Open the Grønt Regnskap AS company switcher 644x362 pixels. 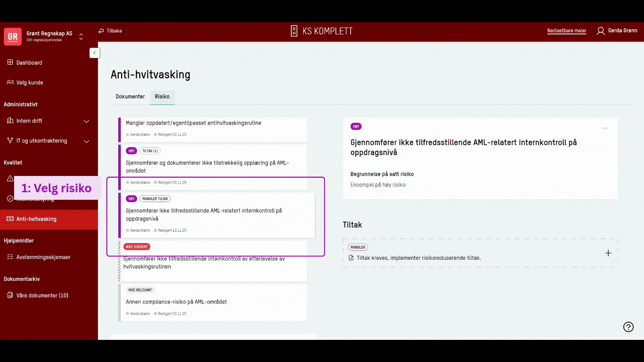81,37
